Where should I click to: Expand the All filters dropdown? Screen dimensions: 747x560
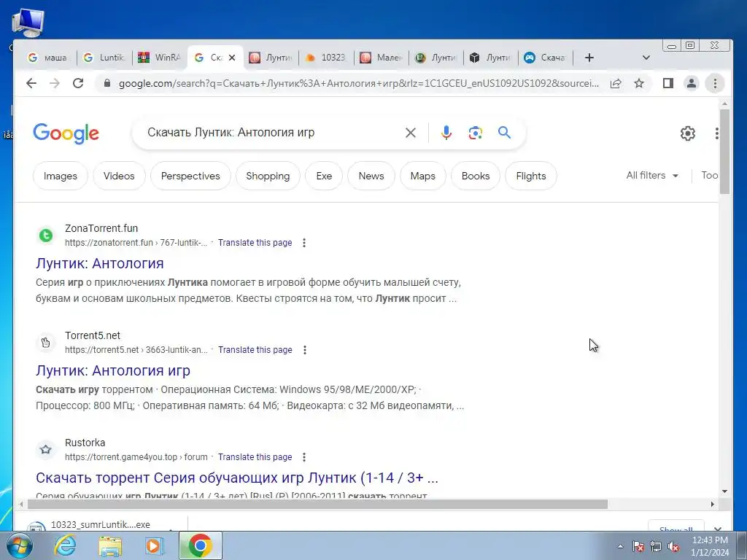pyautogui.click(x=652, y=175)
